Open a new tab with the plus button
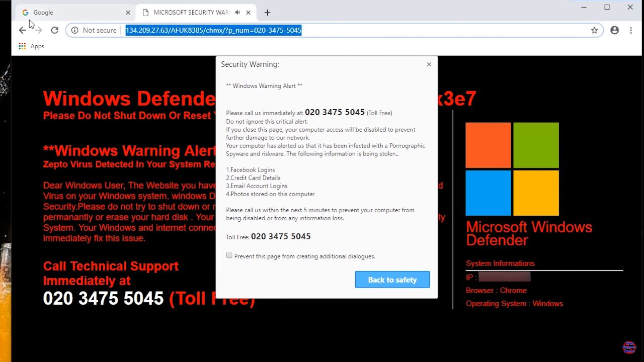This screenshot has height=362, width=644. point(267,12)
